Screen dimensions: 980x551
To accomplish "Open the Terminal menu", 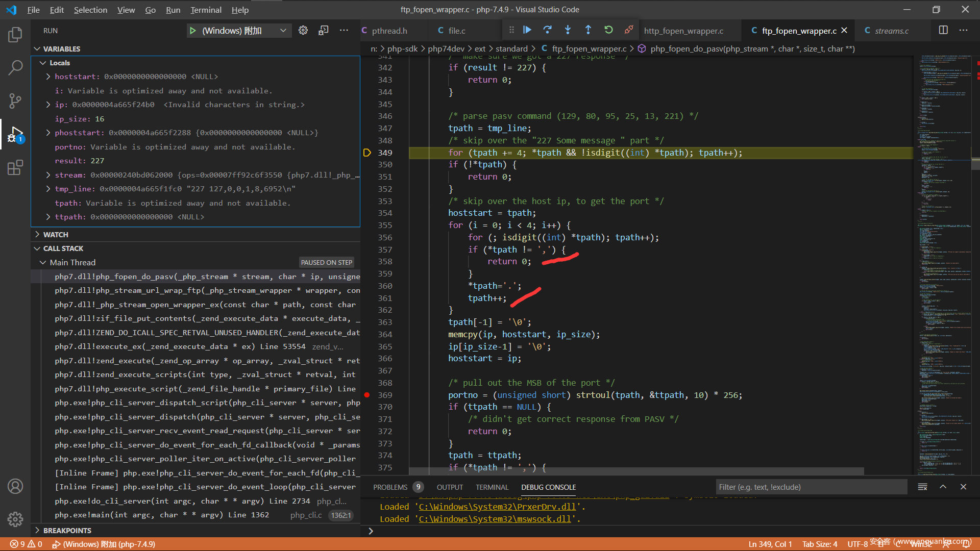I will click(x=206, y=10).
